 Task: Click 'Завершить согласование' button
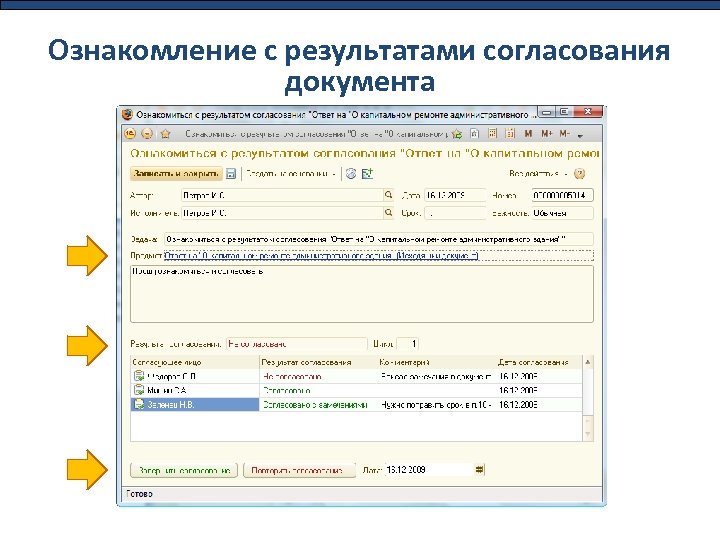tap(184, 471)
